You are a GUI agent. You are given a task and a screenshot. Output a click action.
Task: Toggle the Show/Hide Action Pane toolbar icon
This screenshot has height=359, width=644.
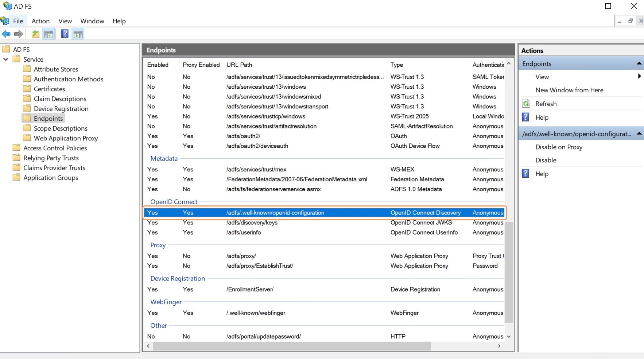click(x=78, y=34)
